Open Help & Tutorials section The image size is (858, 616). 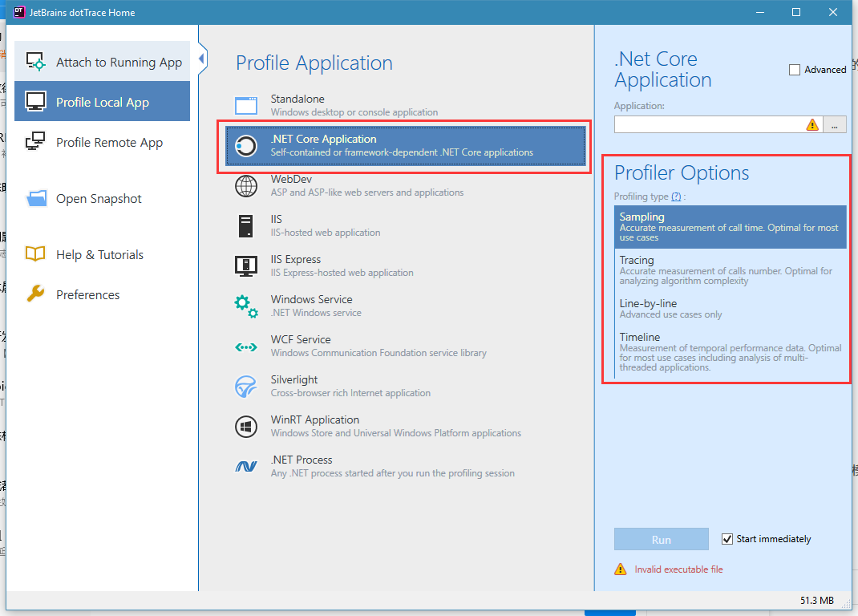(103, 254)
